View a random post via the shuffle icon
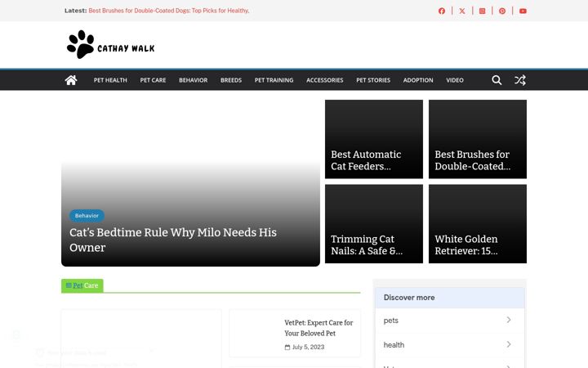This screenshot has width=588, height=368. 519,80
